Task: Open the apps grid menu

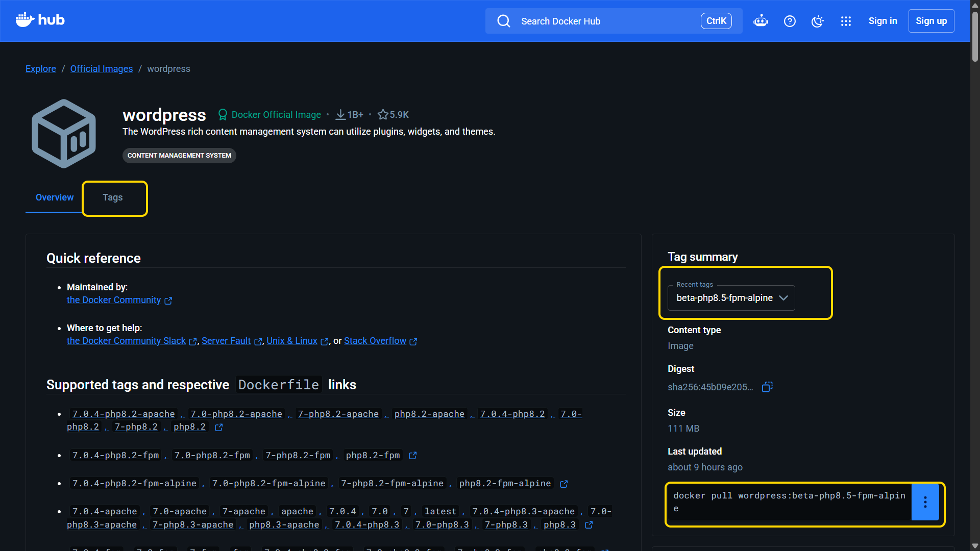Action: pos(846,21)
